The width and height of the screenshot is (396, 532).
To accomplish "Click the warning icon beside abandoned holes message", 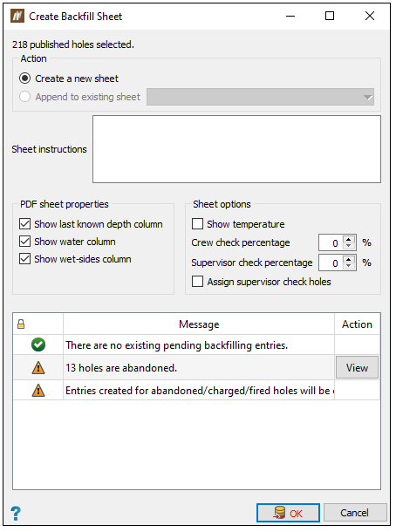I will (x=38, y=367).
